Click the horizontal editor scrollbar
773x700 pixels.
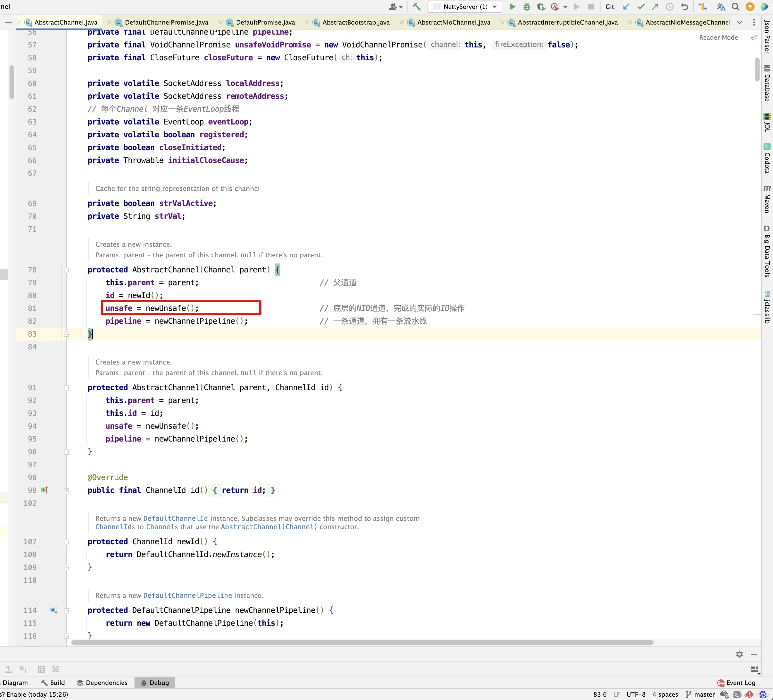pyautogui.click(x=362, y=642)
